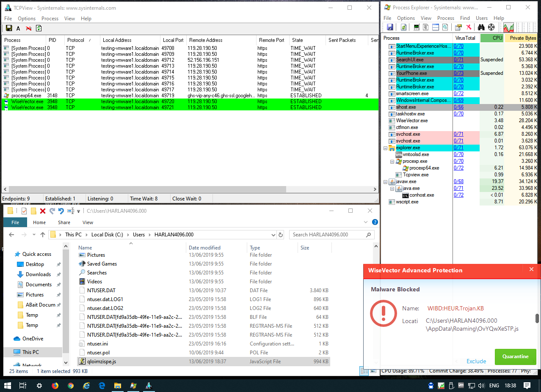
Task: Click the CPU usage mini graph
Action: point(508,27)
